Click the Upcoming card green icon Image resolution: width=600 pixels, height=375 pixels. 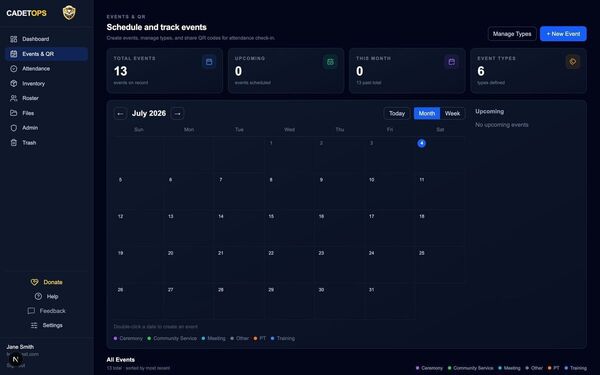(x=330, y=62)
